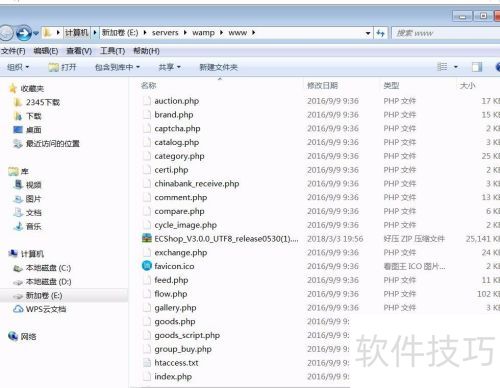The image size is (500, 388).
Task: Open the view options dropdown arrow
Action: [x=456, y=67]
